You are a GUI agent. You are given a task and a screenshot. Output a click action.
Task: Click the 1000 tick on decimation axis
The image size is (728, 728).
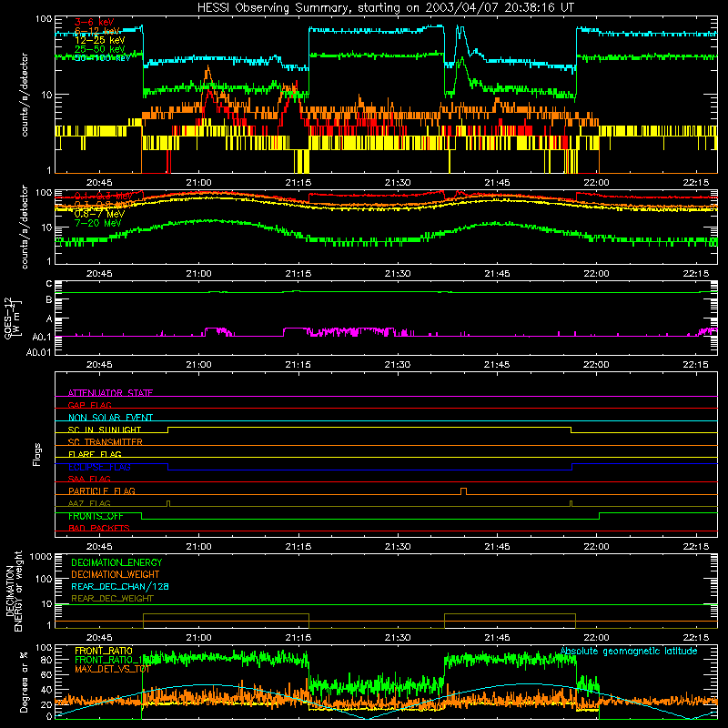[40, 556]
